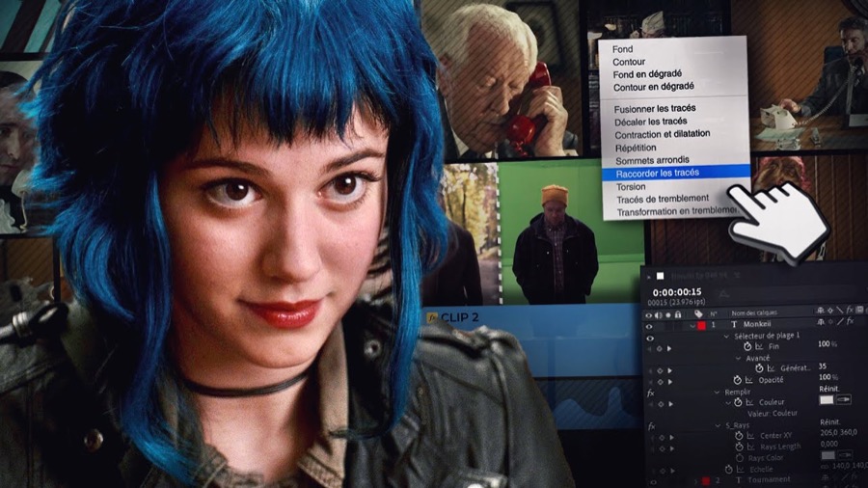Click the eyedropper beside Rays Color swatch
The image size is (868, 488).
[x=845, y=455]
